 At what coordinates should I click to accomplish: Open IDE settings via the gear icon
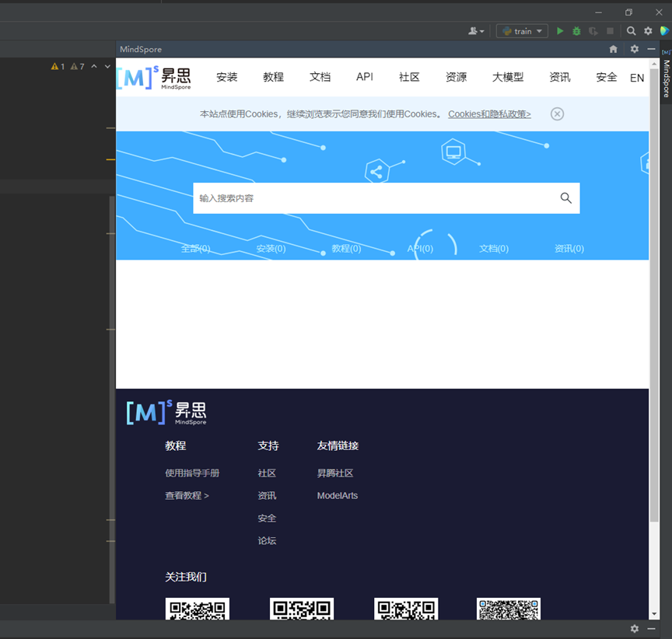(648, 31)
